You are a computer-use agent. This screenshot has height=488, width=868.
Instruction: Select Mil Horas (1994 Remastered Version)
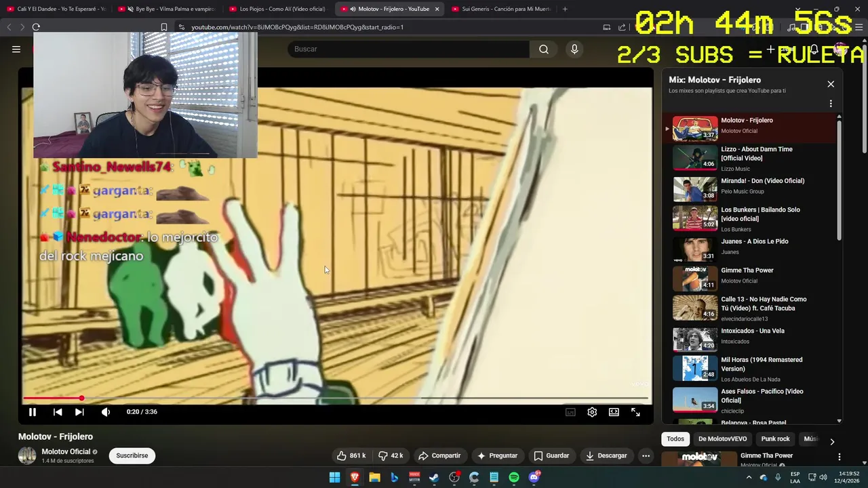click(x=750, y=369)
